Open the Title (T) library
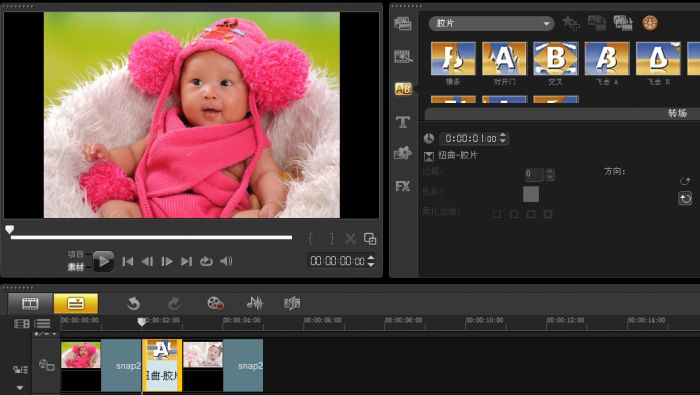Viewport: 700px width, 395px height. tap(403, 121)
